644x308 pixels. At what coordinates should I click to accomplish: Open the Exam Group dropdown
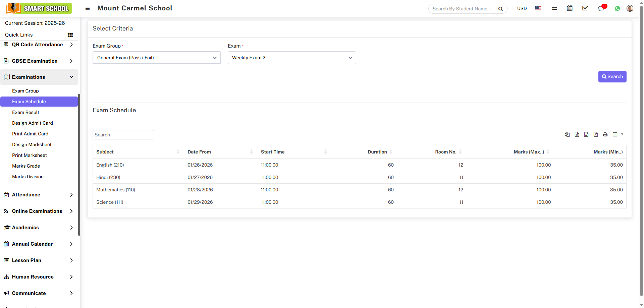click(x=157, y=58)
